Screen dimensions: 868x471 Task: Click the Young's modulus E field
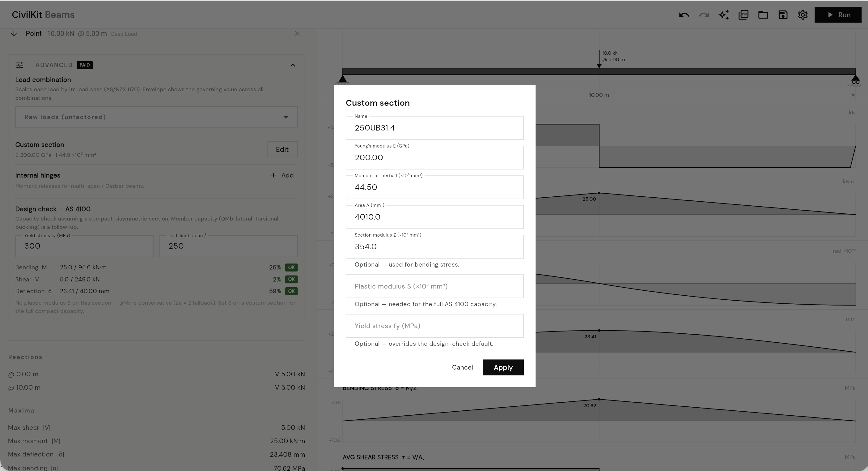click(435, 157)
